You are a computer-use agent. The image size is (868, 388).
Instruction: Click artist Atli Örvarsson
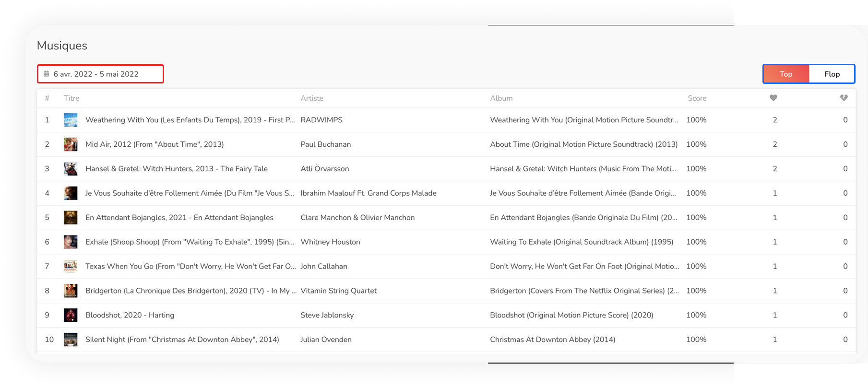tap(325, 169)
